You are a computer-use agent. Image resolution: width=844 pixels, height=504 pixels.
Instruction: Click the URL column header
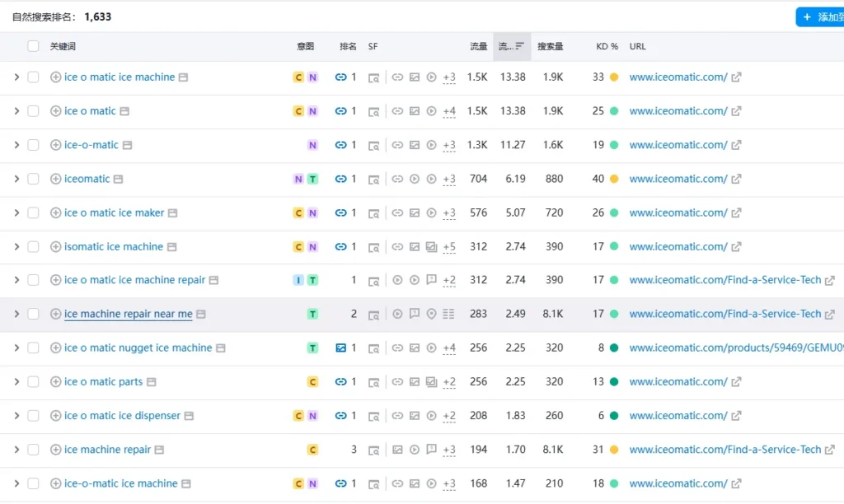tap(637, 46)
